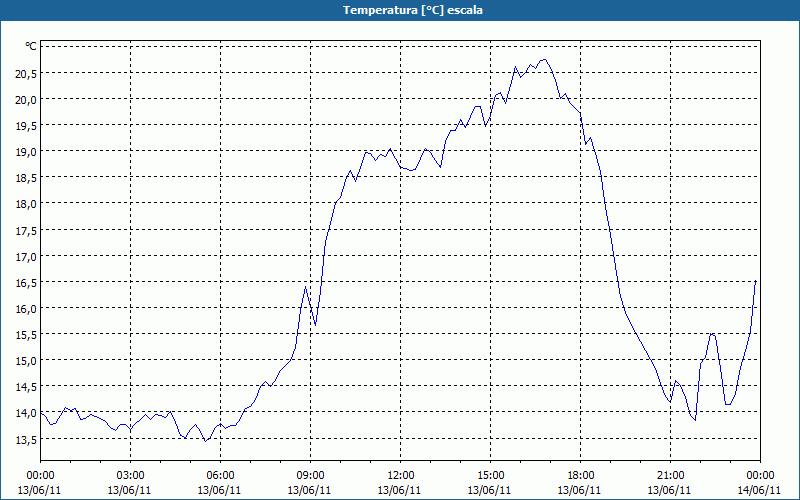Select the 20,5 y-axis label
Viewport: 800px width, 500px height.
pos(26,73)
